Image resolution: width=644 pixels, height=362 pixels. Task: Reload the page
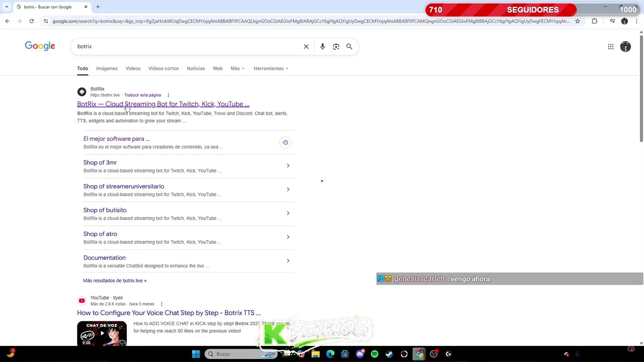pos(31,21)
